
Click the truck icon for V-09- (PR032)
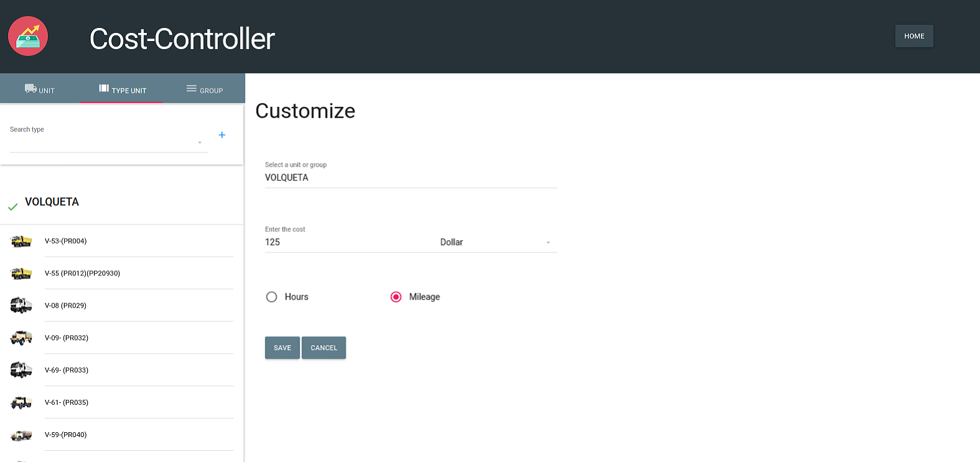point(21,338)
